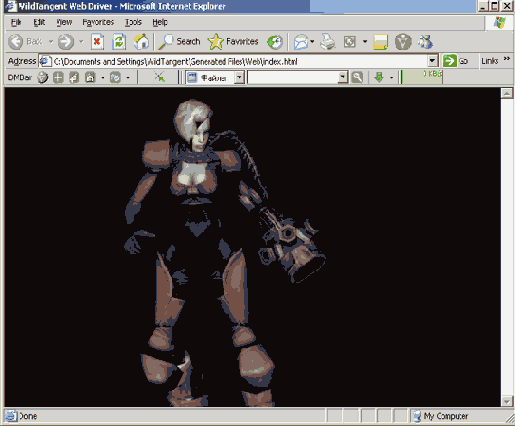Click the DMBar globe settings icon

(x=115, y=78)
